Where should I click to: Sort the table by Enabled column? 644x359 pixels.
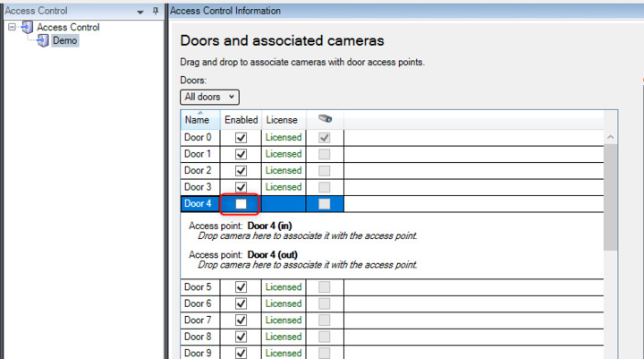[x=241, y=120]
